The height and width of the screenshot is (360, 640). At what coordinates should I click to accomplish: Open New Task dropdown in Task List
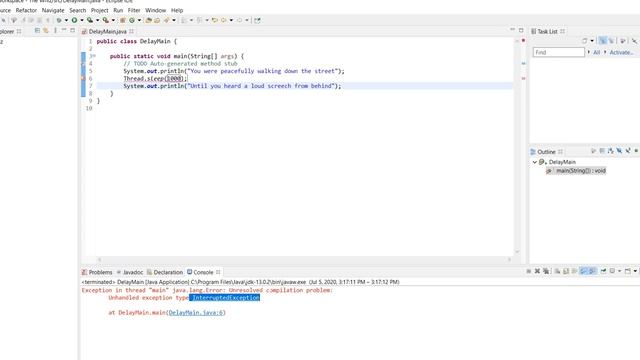pos(592,41)
